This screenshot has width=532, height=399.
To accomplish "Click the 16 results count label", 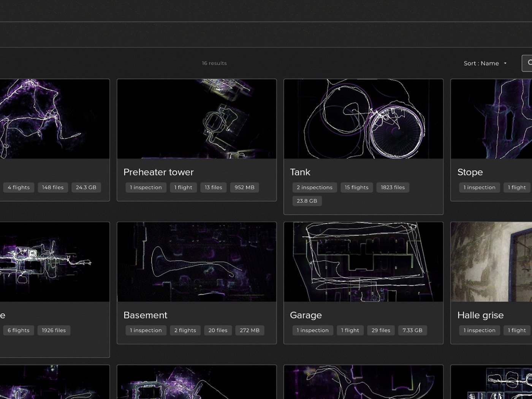I will [x=214, y=63].
